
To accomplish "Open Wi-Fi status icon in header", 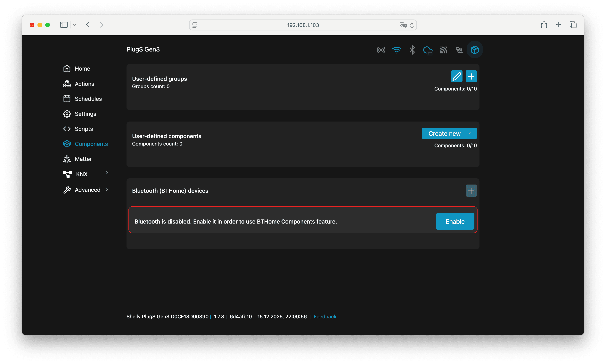I will click(x=396, y=50).
